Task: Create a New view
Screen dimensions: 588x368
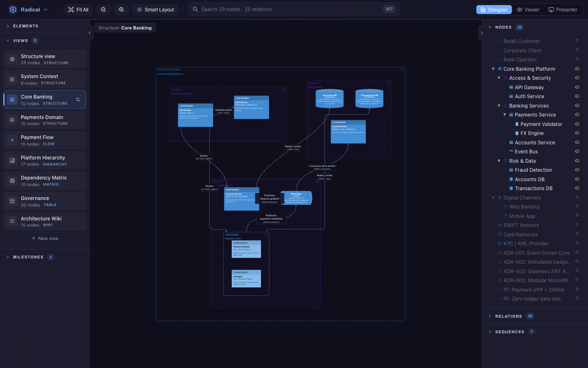Action: [x=45, y=238]
